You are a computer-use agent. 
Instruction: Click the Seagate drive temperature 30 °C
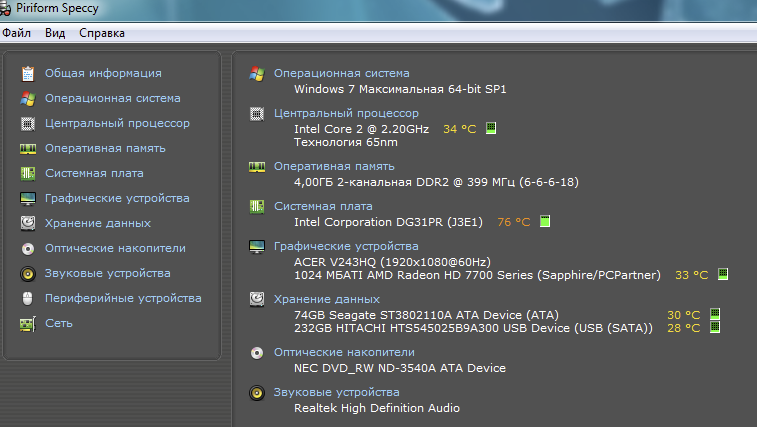pos(684,315)
